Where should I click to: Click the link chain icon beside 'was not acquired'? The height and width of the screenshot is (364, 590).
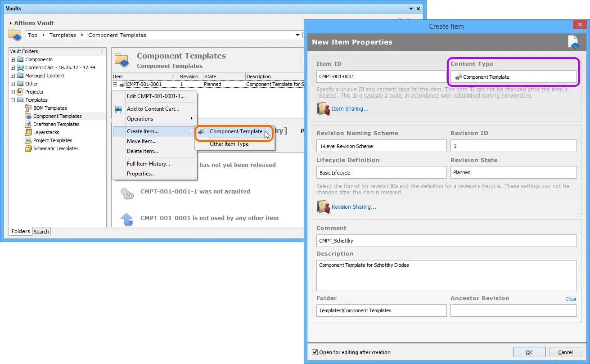pos(127,193)
